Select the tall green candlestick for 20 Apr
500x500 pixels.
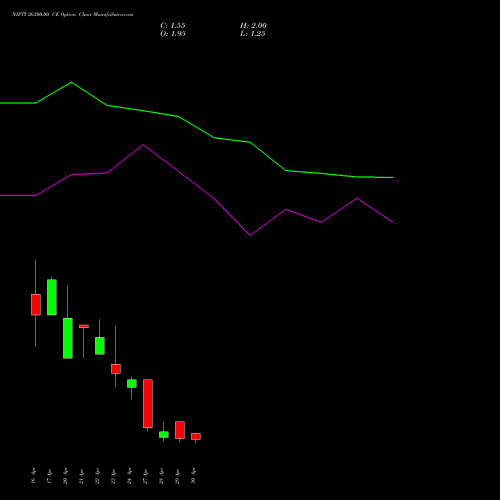coord(68,338)
